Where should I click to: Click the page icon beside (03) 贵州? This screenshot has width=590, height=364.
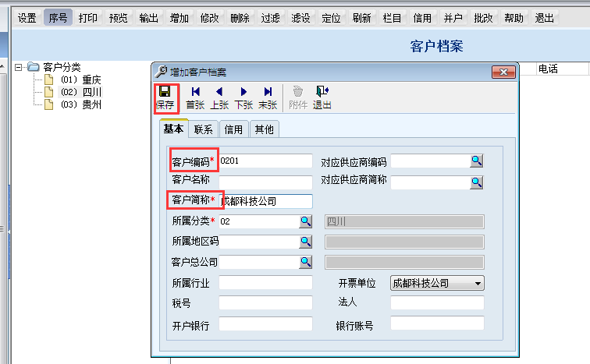coord(49,104)
